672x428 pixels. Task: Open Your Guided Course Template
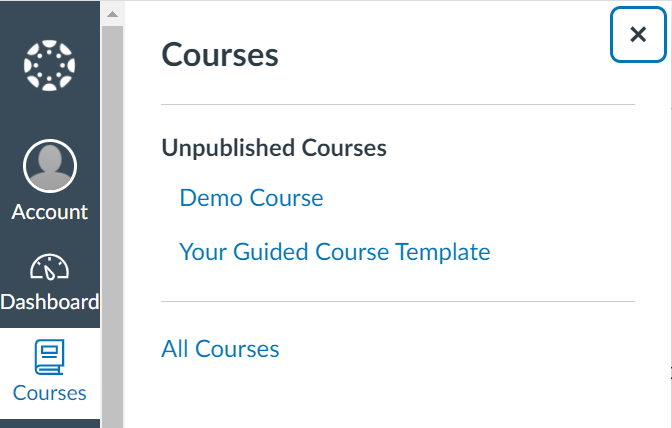[x=334, y=252]
